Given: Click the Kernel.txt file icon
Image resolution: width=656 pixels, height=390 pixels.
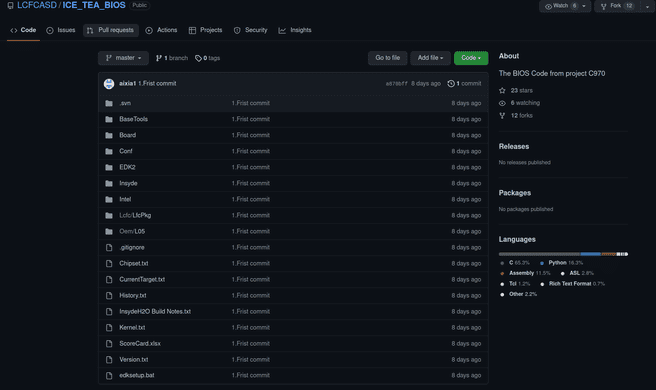Looking at the screenshot, I should tap(109, 328).
